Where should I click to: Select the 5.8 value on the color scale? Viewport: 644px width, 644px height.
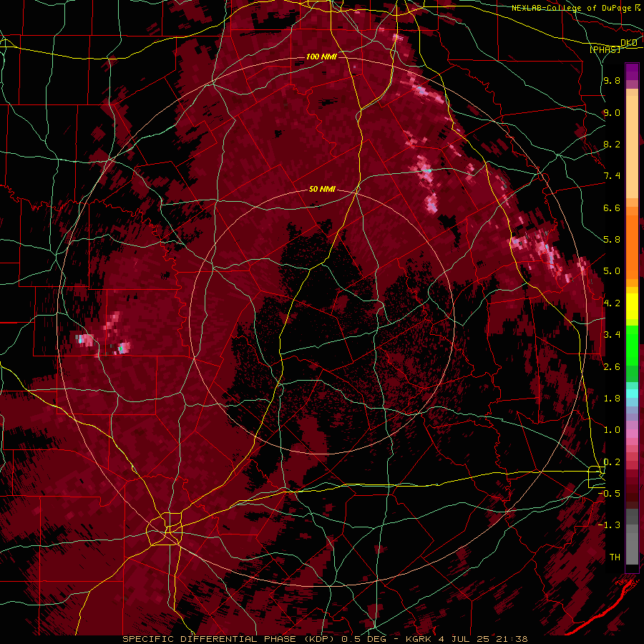pos(612,240)
